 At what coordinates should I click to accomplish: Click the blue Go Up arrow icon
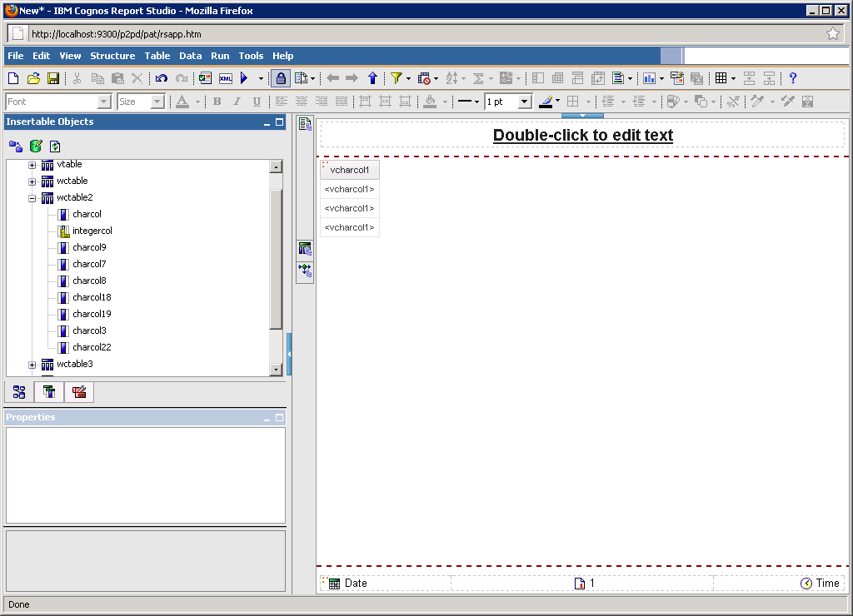372,78
